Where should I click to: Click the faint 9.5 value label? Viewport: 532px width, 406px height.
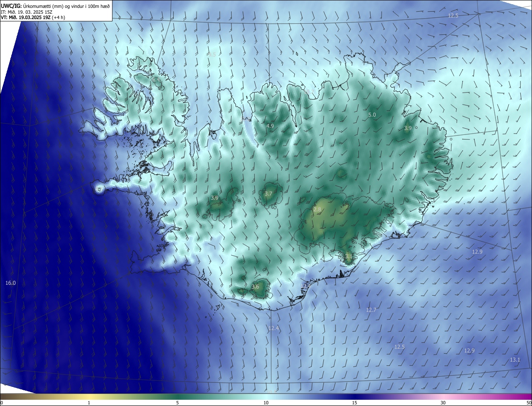[212, 54]
